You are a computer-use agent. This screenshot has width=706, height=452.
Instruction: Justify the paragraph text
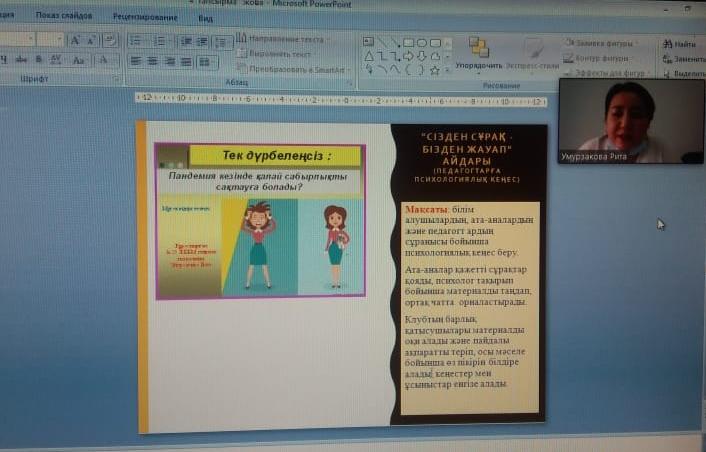pyautogui.click(x=186, y=62)
